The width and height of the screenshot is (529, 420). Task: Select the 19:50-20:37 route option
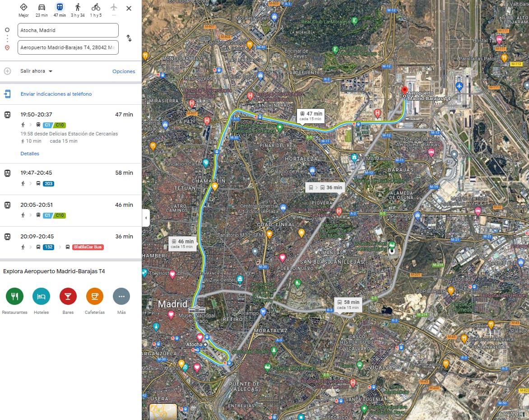(71, 134)
